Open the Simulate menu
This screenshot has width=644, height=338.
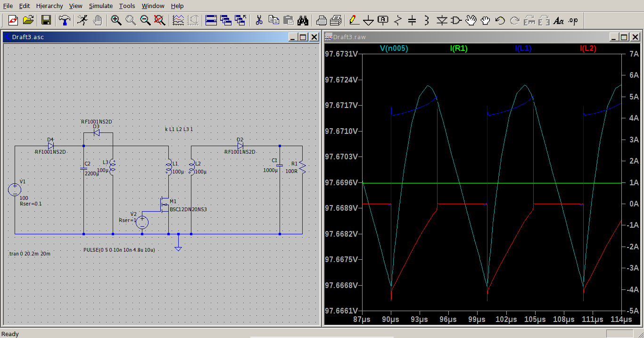[x=101, y=6]
